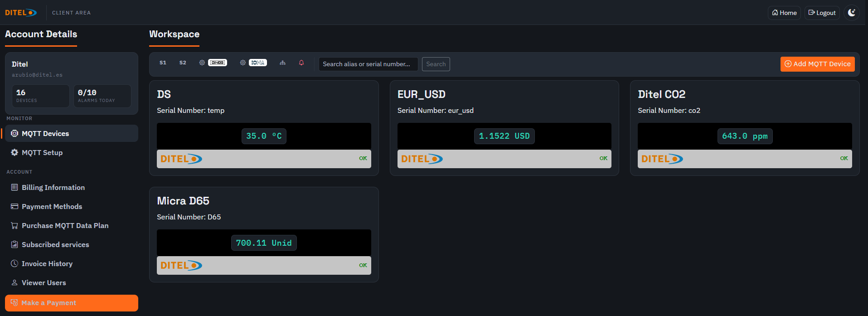868x316 pixels.
Task: Click the OK status on EUR_USD card
Action: point(603,158)
